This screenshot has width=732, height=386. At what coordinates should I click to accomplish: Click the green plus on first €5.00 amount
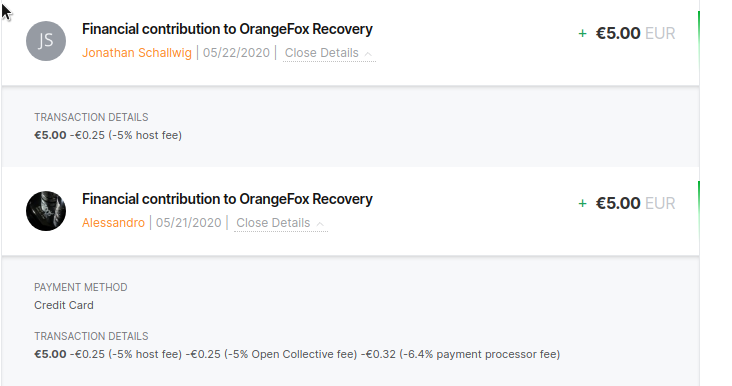(x=582, y=34)
